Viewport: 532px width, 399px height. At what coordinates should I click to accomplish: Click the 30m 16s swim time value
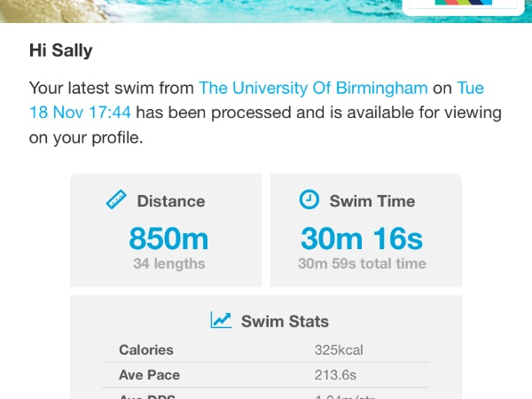point(362,239)
